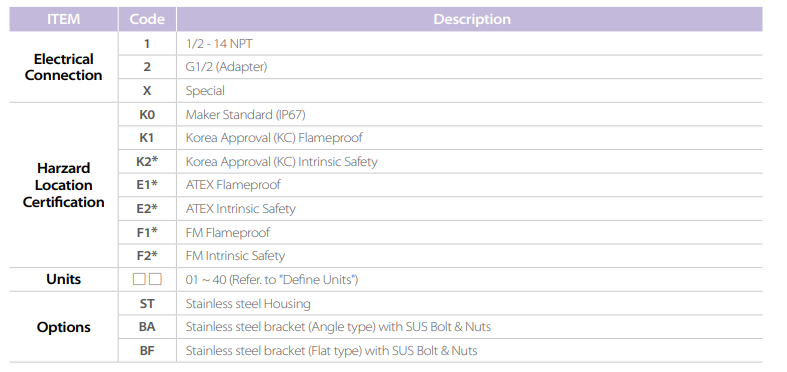Select code ST Stainless steel Housing
The width and height of the screenshot is (787, 372).
147,304
